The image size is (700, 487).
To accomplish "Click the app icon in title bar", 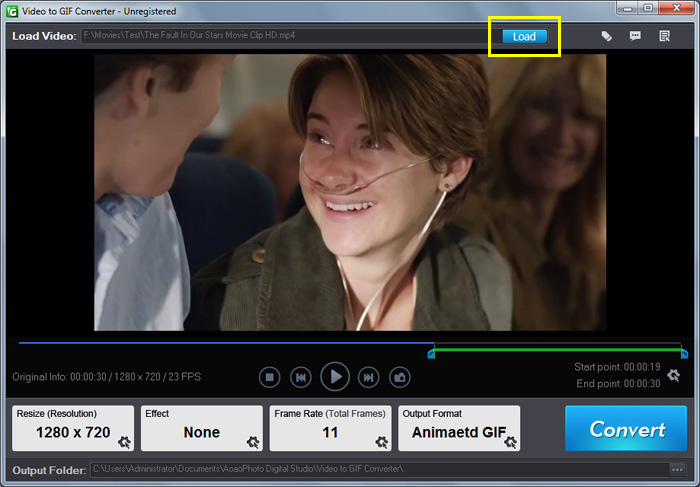I will pos(12,11).
